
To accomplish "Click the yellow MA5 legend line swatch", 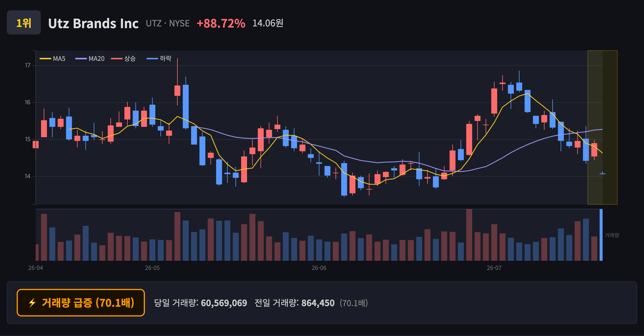I will 45,59.
